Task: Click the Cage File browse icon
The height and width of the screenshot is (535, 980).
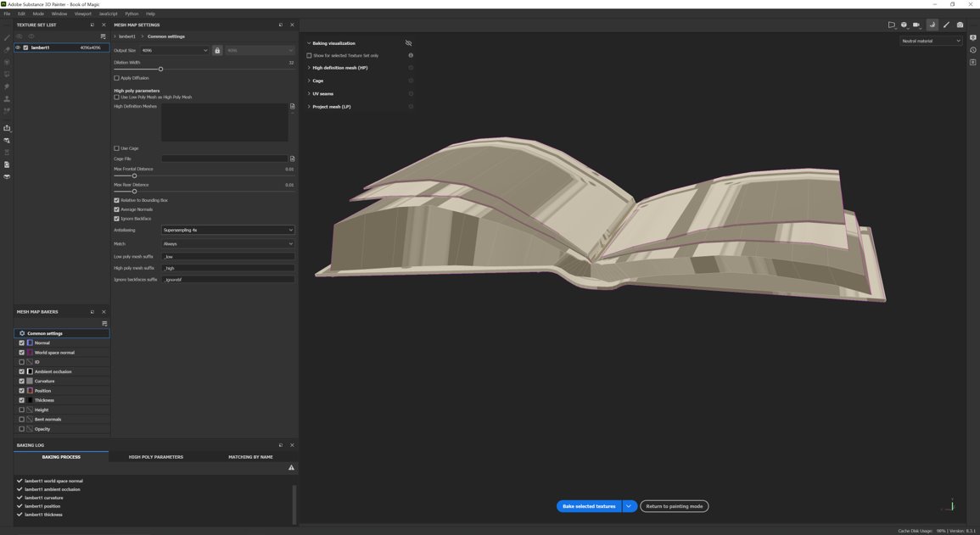Action: point(292,159)
